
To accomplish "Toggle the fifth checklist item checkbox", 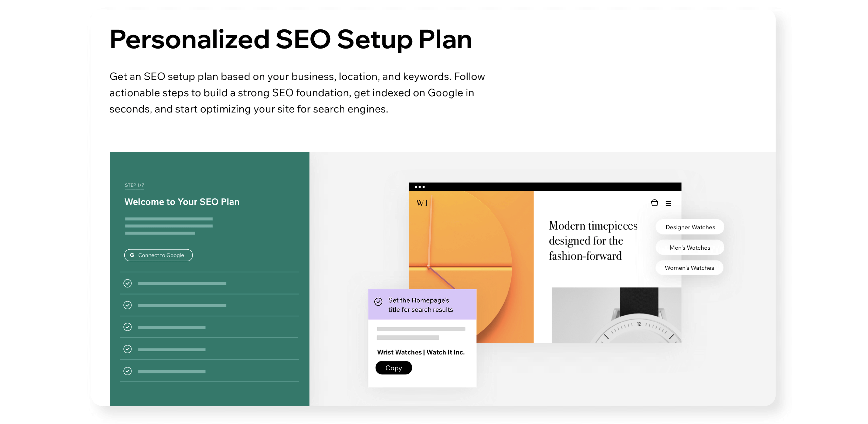I will point(127,371).
